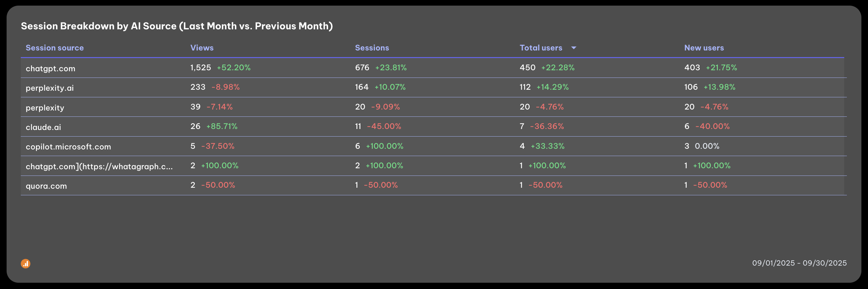
Task: Select the chatgpt.com source row
Action: point(50,68)
